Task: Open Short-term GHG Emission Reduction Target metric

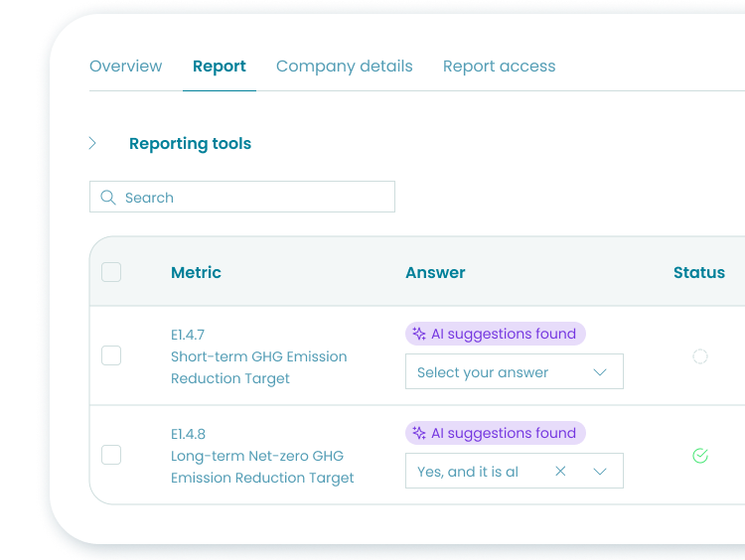Action: (259, 367)
